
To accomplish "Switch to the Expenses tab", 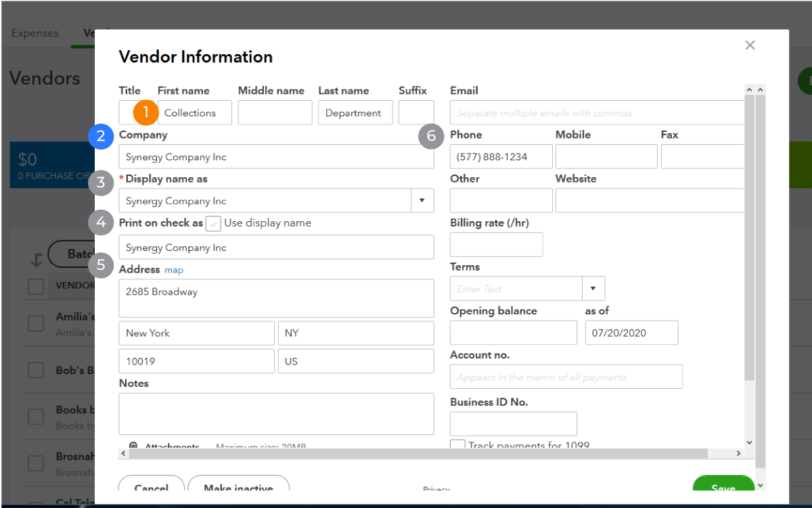I will pyautogui.click(x=35, y=33).
